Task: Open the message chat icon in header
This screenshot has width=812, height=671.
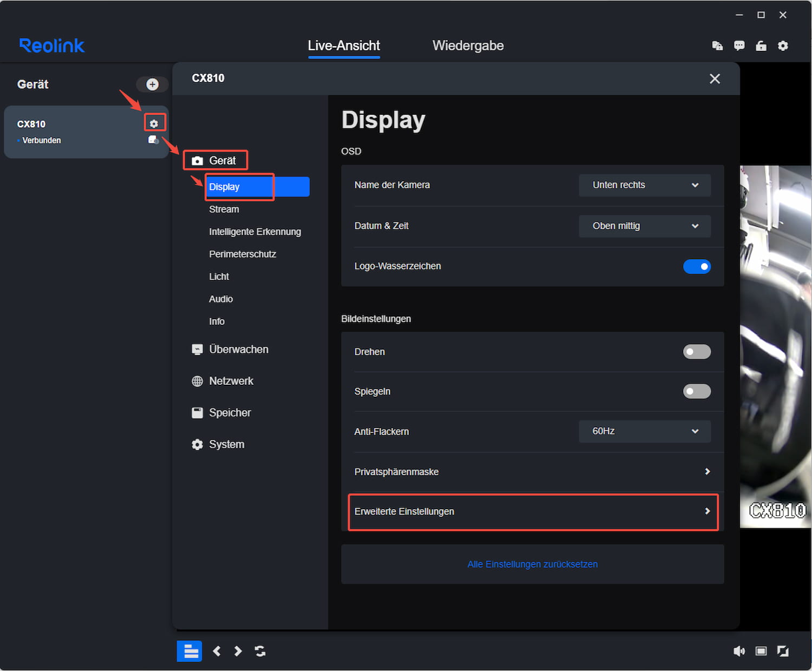Action: (739, 46)
